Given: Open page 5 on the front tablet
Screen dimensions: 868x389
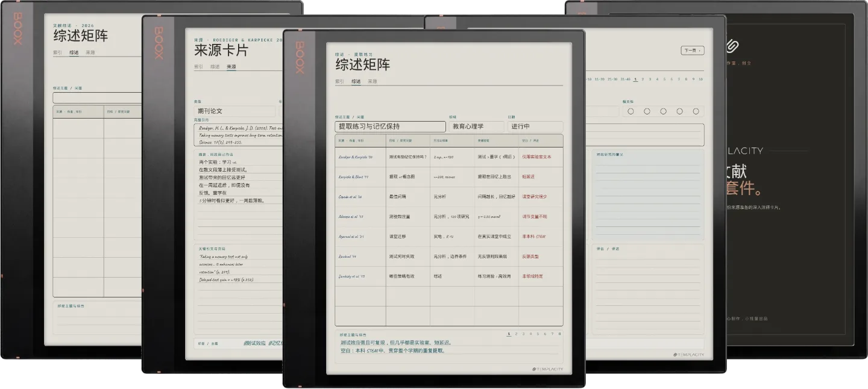Looking at the screenshot, I should (x=538, y=334).
